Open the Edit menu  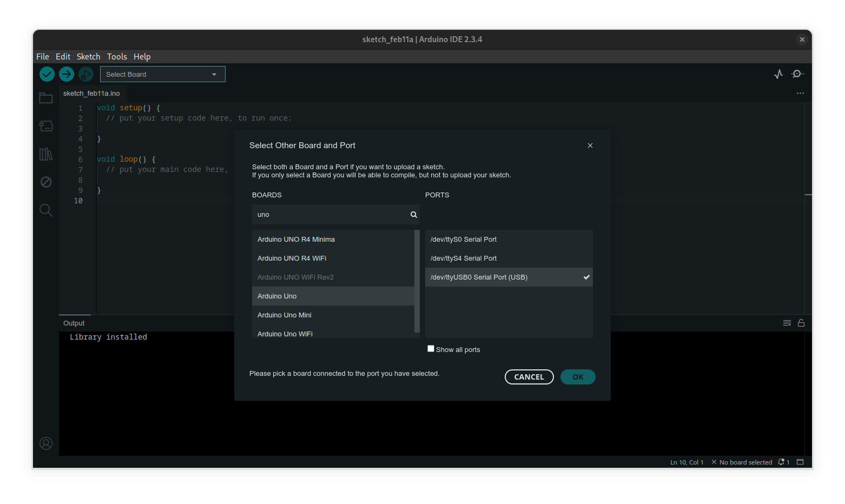pyautogui.click(x=63, y=56)
